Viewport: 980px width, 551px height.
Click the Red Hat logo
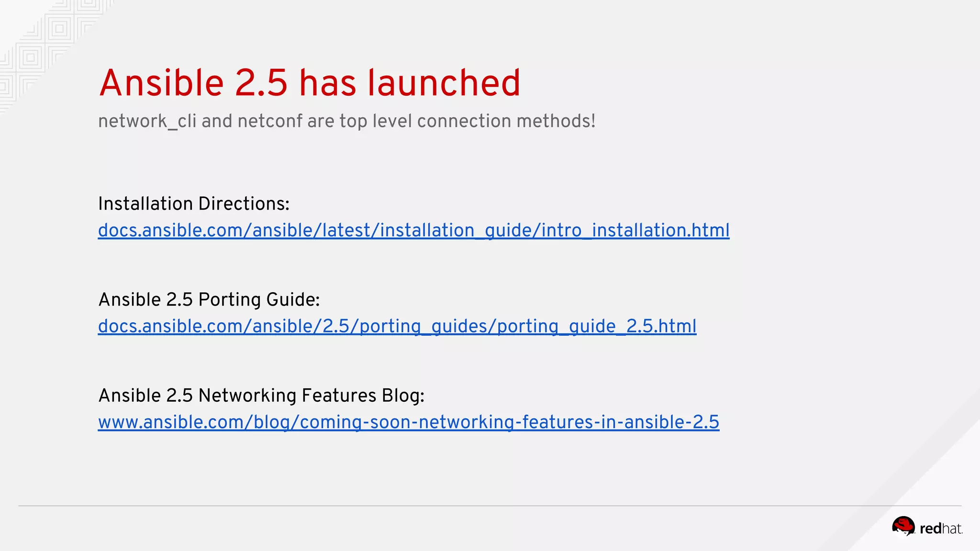click(x=927, y=528)
